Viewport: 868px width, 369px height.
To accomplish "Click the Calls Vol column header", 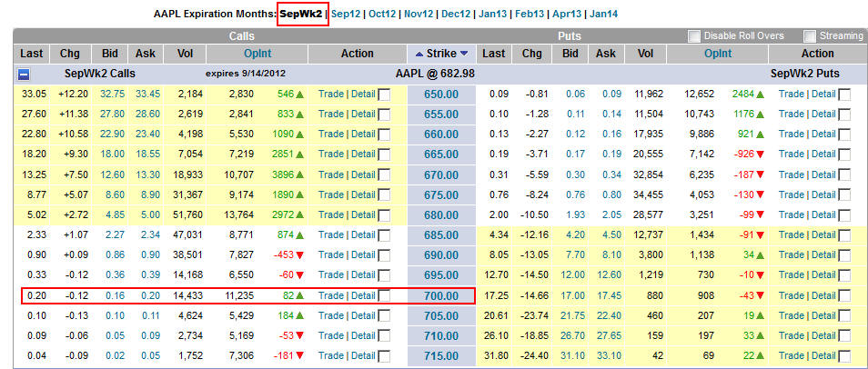I will click(185, 54).
